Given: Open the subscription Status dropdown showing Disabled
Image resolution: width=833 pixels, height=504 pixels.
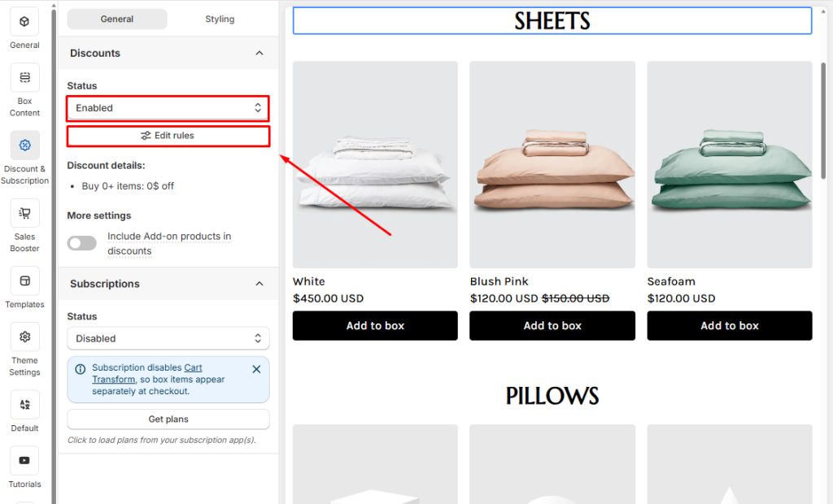Looking at the screenshot, I should point(168,338).
